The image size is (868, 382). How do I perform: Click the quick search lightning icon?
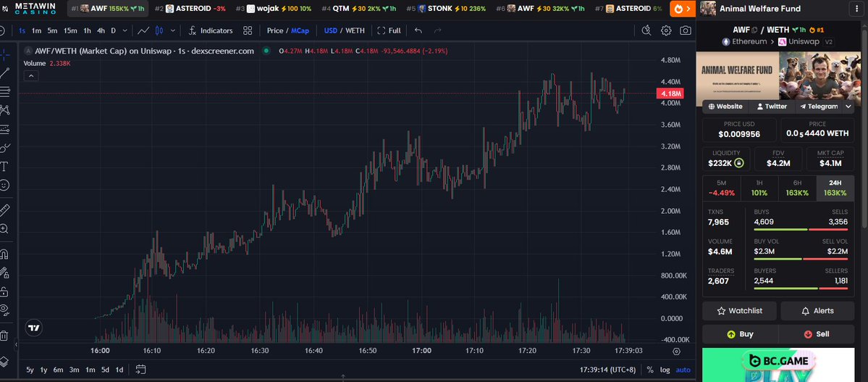click(x=646, y=30)
